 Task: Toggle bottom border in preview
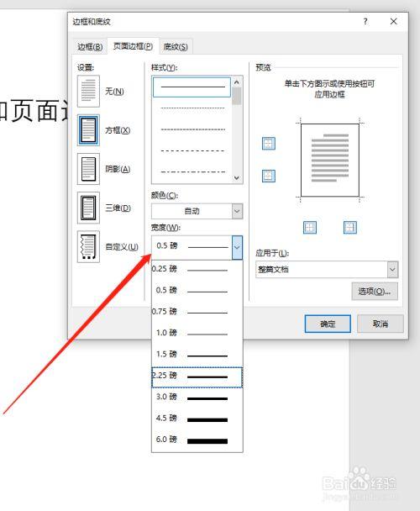pyautogui.click(x=269, y=176)
